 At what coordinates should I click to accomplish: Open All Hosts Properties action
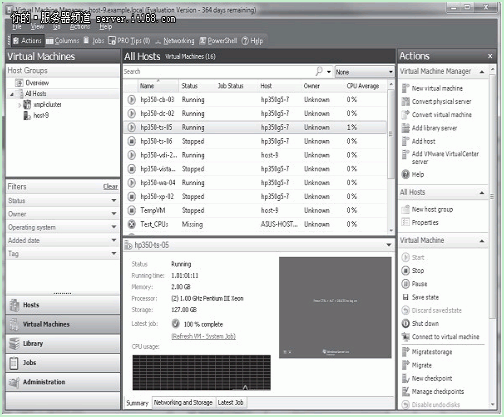[420, 222]
